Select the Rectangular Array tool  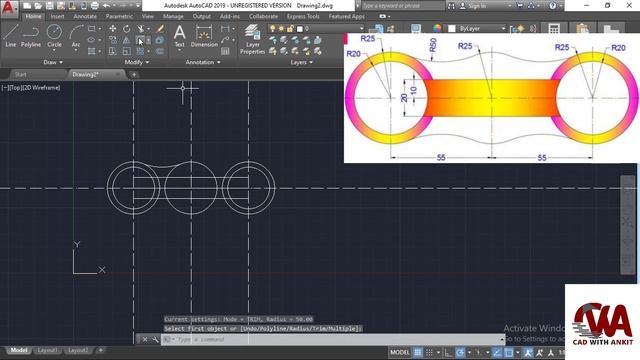pos(140,51)
